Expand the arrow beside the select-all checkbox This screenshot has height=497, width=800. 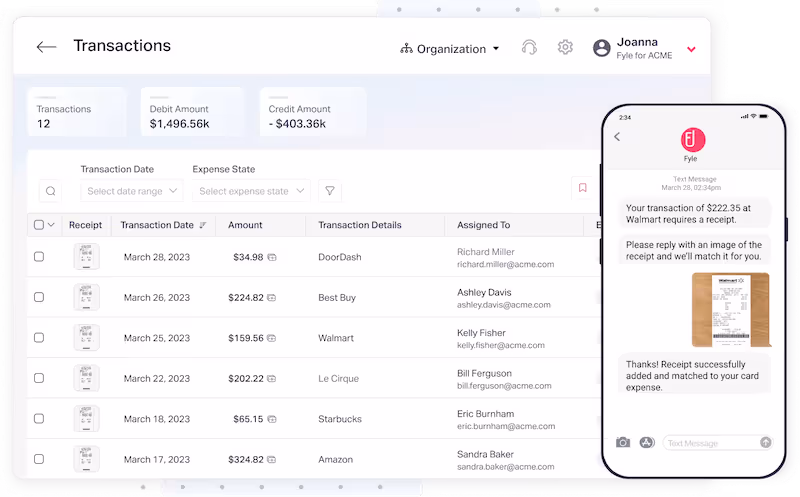[51, 225]
